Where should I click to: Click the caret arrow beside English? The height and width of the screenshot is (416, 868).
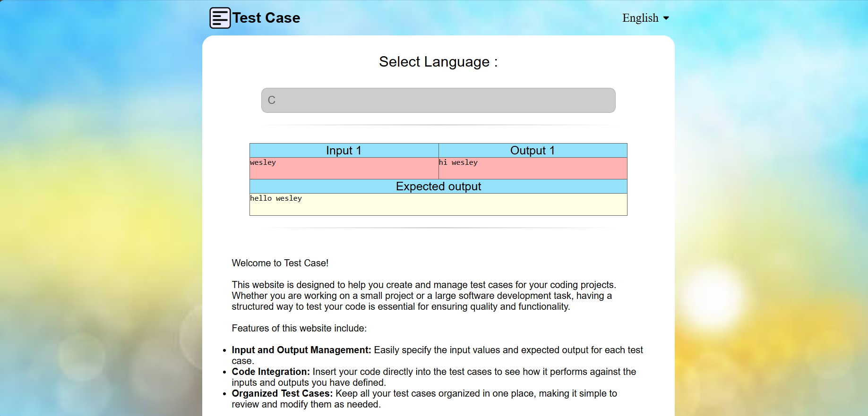coord(666,18)
